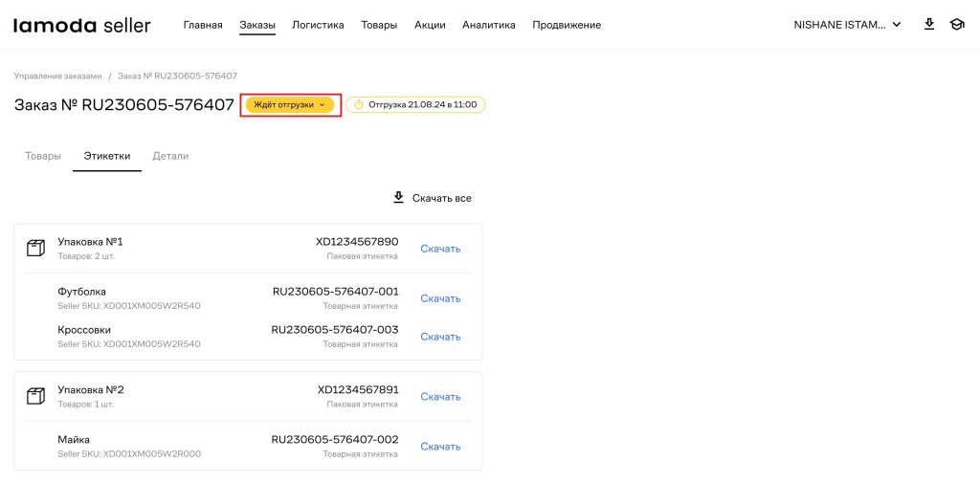This screenshot has width=980, height=482.
Task: Click Управление заказами breadcrumb link
Action: click(x=57, y=76)
